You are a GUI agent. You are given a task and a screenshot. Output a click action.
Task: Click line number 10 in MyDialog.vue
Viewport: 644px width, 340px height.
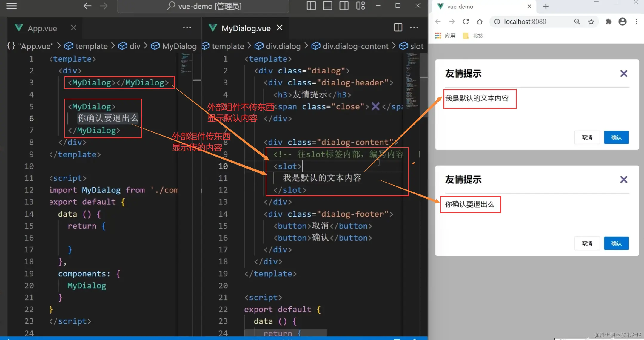223,166
